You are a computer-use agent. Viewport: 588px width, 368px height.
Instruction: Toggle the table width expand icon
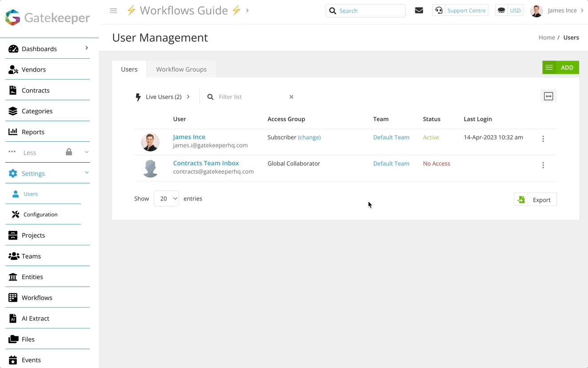click(548, 96)
